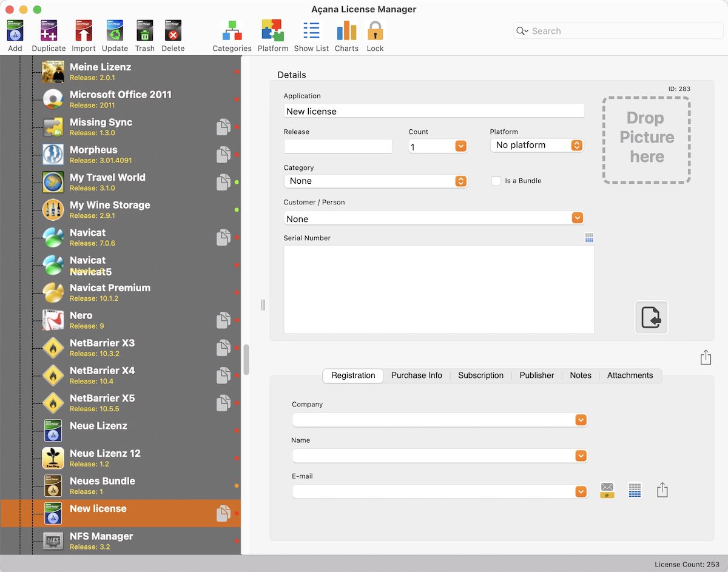Select the Neue Lizenz entry
The height and width of the screenshot is (572, 728).
coord(120,430)
